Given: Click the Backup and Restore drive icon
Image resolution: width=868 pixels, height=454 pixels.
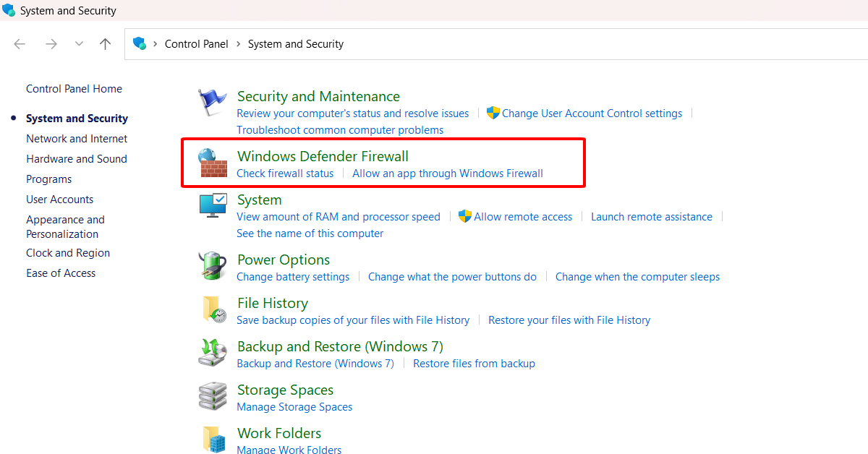Looking at the screenshot, I should [x=212, y=353].
